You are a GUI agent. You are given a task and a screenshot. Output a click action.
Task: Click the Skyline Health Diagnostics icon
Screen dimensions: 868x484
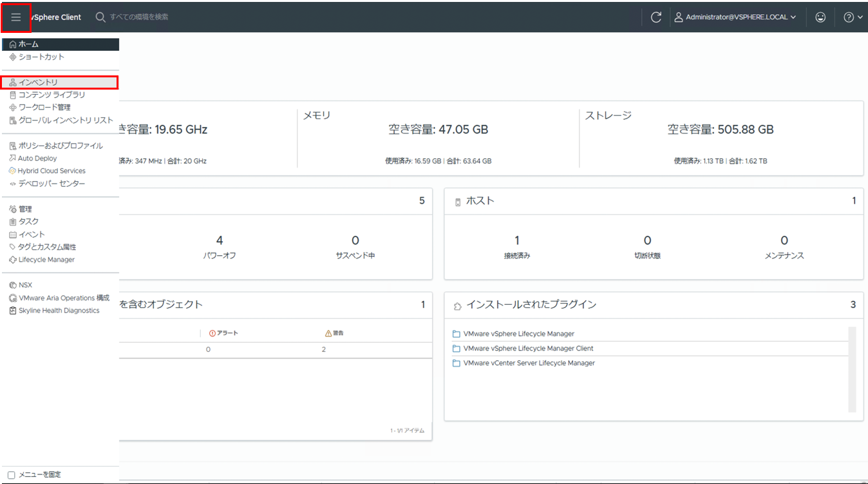(13, 311)
